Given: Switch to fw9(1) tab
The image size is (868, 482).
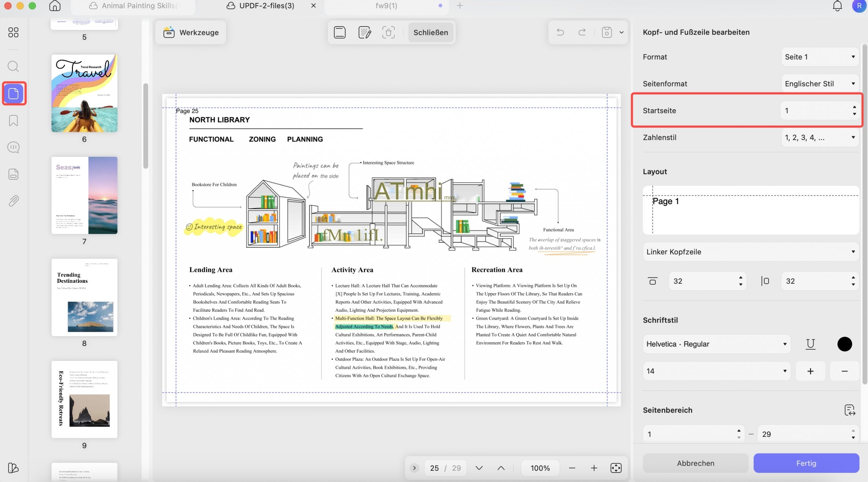Looking at the screenshot, I should 387,6.
